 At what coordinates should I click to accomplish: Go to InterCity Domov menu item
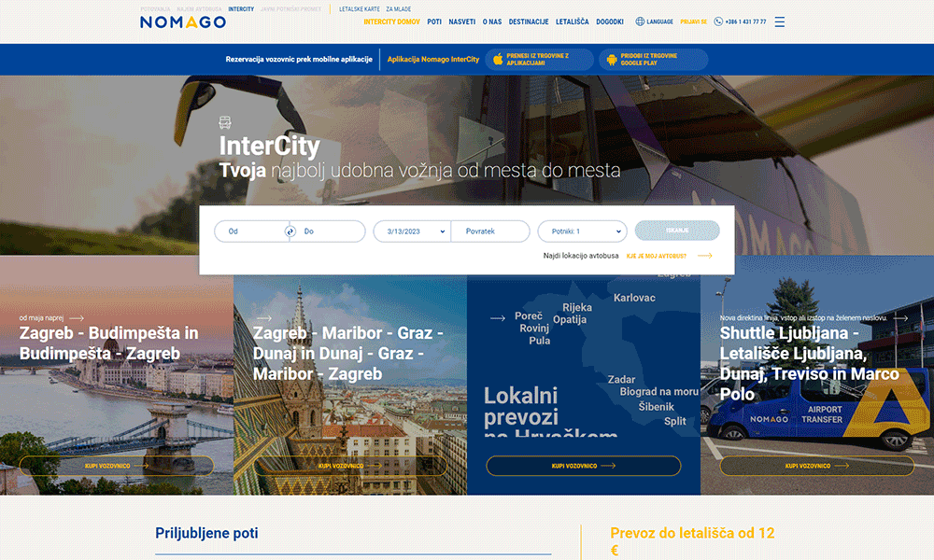pyautogui.click(x=392, y=22)
